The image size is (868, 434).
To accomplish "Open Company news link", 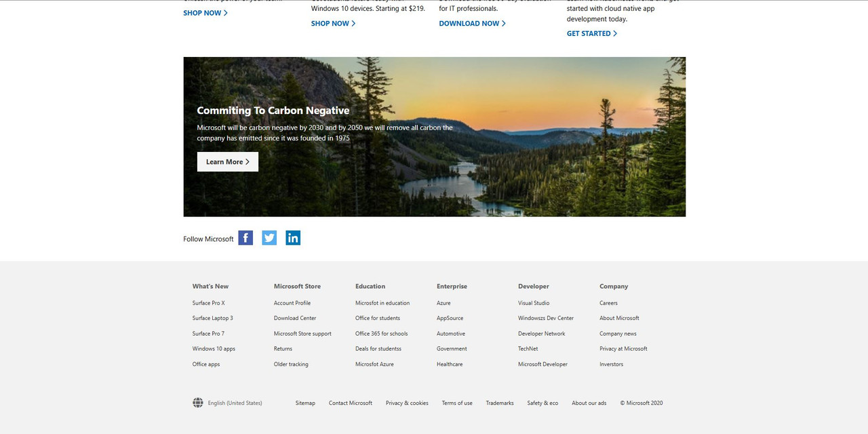I will (618, 334).
